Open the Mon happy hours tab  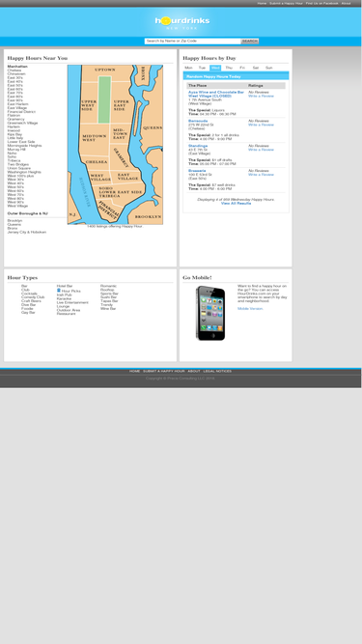pyautogui.click(x=189, y=68)
